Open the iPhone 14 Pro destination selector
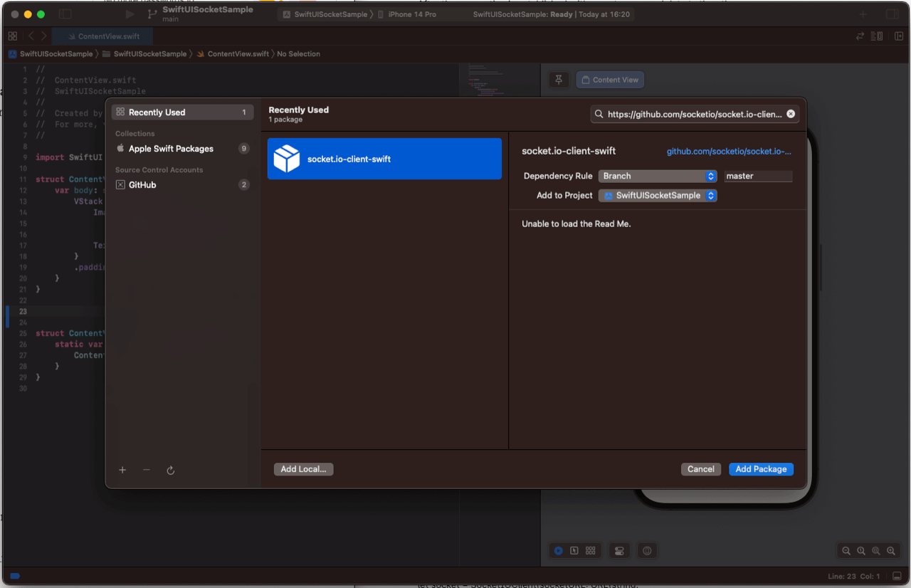 pyautogui.click(x=411, y=14)
